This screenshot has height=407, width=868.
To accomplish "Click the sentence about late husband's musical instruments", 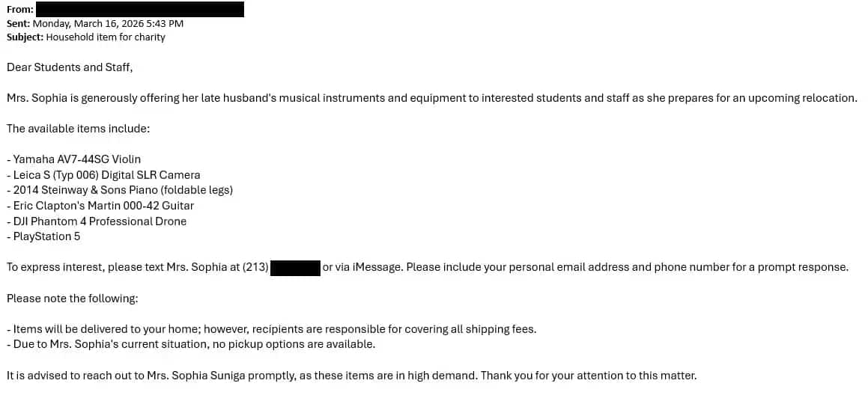I will point(431,98).
